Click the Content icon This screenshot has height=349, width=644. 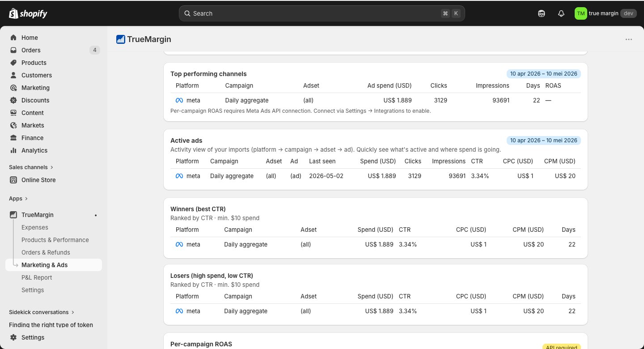[x=13, y=113]
